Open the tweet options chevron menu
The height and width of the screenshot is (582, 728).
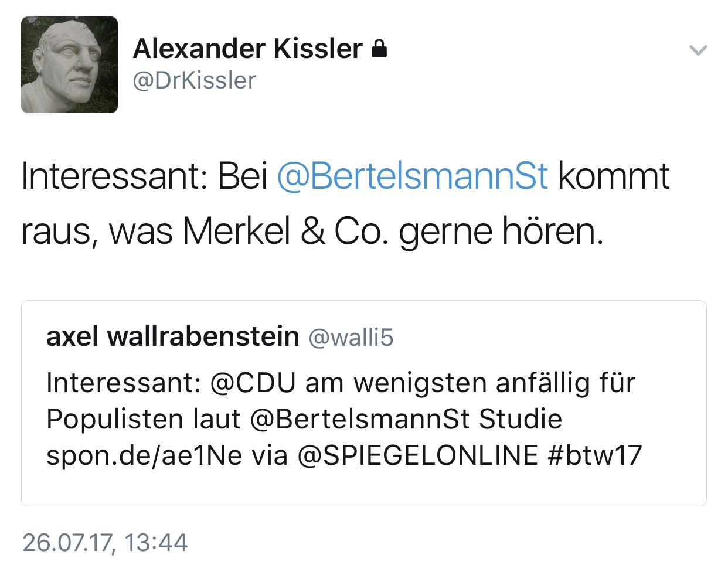pos(698,50)
